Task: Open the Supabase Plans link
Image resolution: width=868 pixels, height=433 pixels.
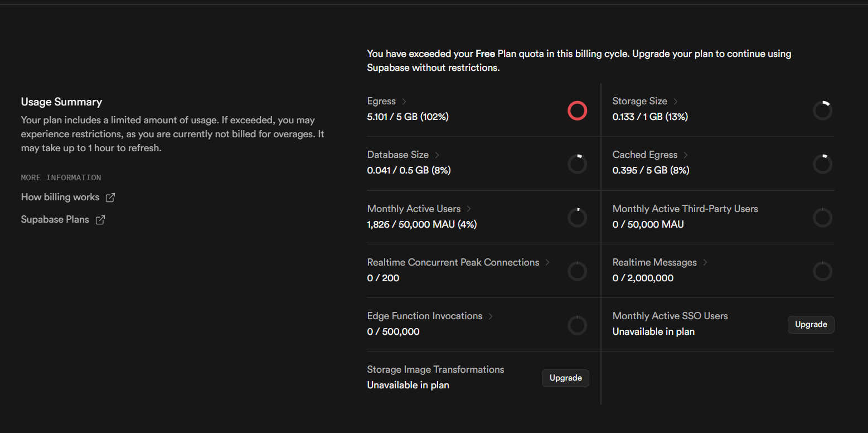Action: pos(55,220)
